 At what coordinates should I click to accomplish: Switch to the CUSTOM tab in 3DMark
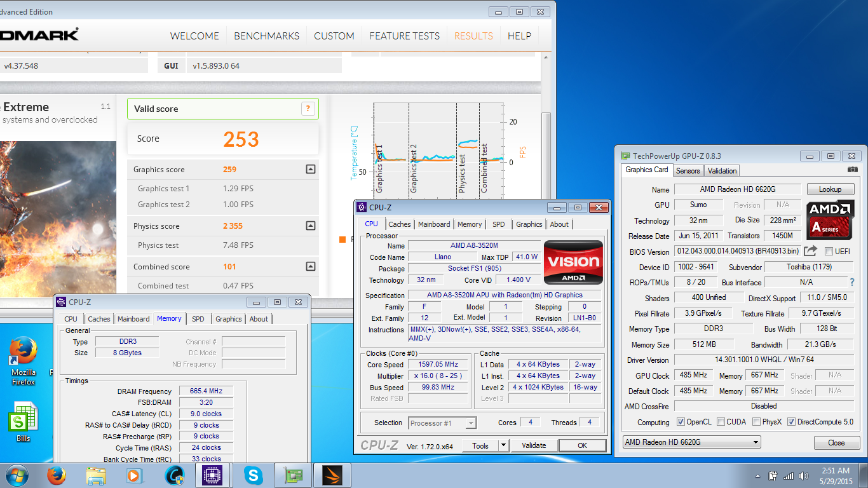(x=334, y=36)
